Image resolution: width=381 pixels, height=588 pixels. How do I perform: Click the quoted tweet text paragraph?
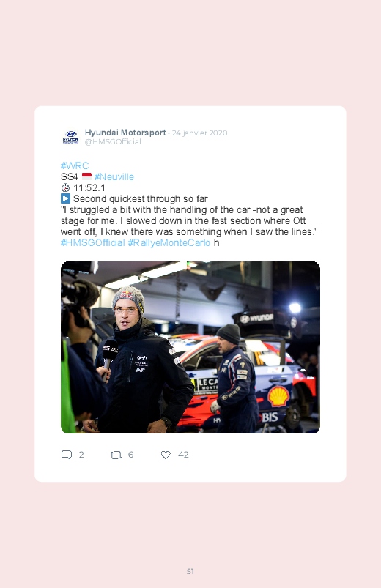pos(189,221)
